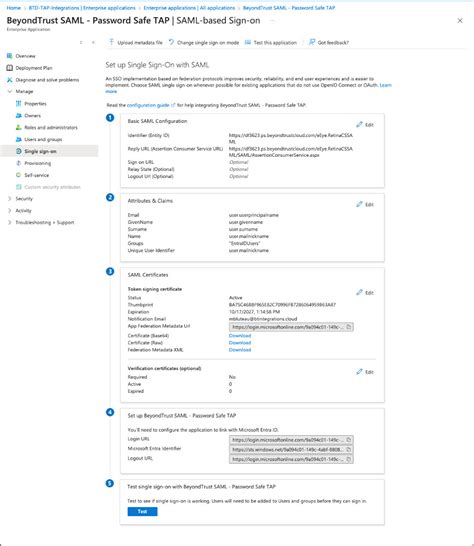Copy the Microsoft Entra Identifier
474x546 pixels.
click(349, 450)
